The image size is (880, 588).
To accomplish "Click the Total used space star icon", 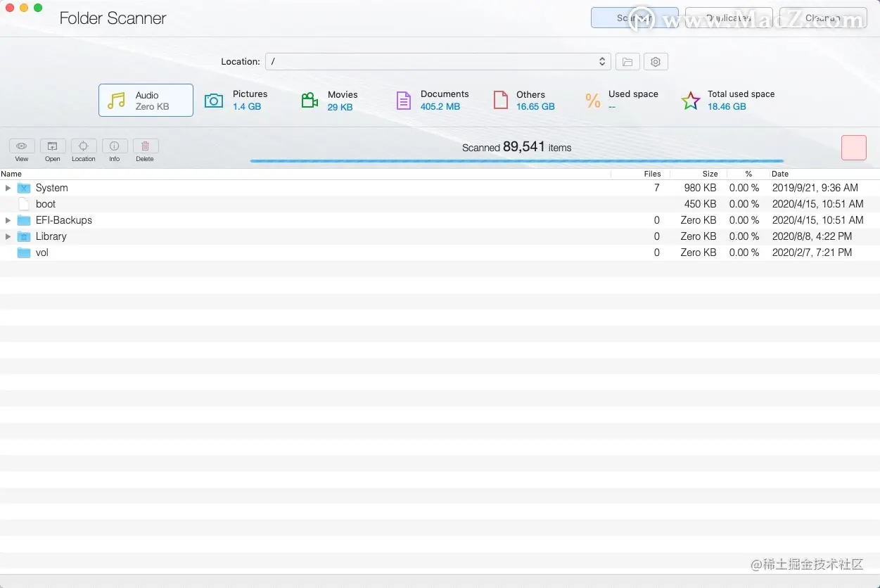I will click(x=691, y=101).
